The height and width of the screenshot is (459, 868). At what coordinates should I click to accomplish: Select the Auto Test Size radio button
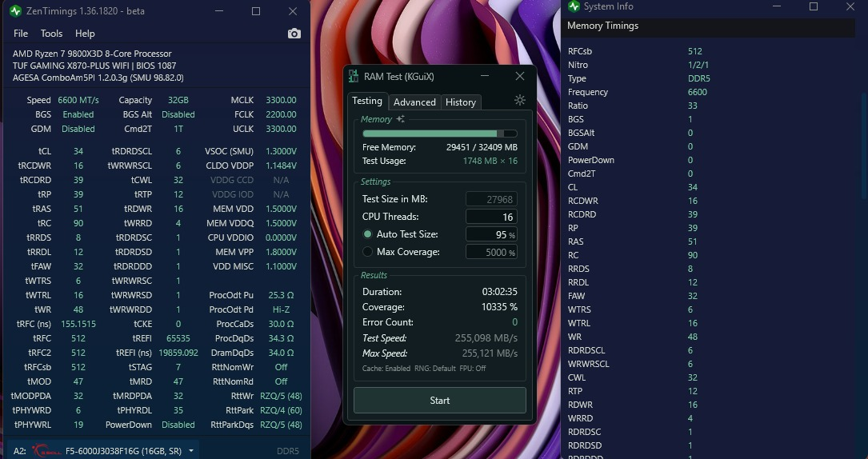coord(367,234)
